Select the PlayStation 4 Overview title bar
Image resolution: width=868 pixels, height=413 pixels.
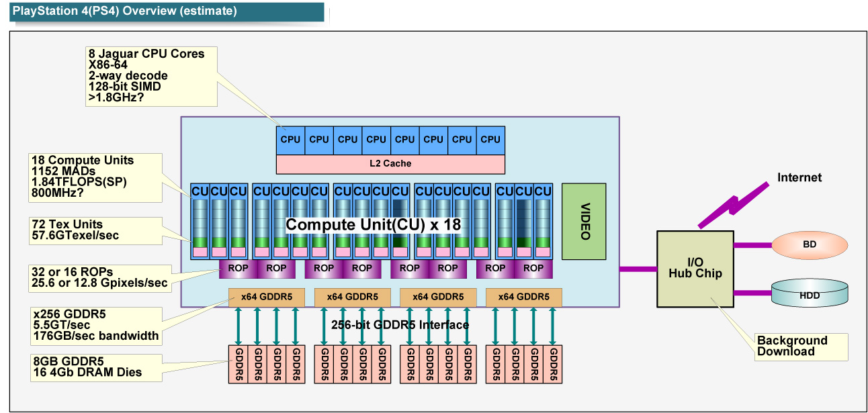pyautogui.click(x=167, y=11)
